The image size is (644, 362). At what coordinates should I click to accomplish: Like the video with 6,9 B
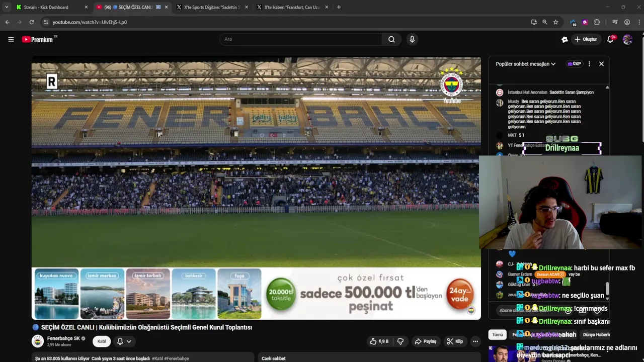[x=379, y=341]
